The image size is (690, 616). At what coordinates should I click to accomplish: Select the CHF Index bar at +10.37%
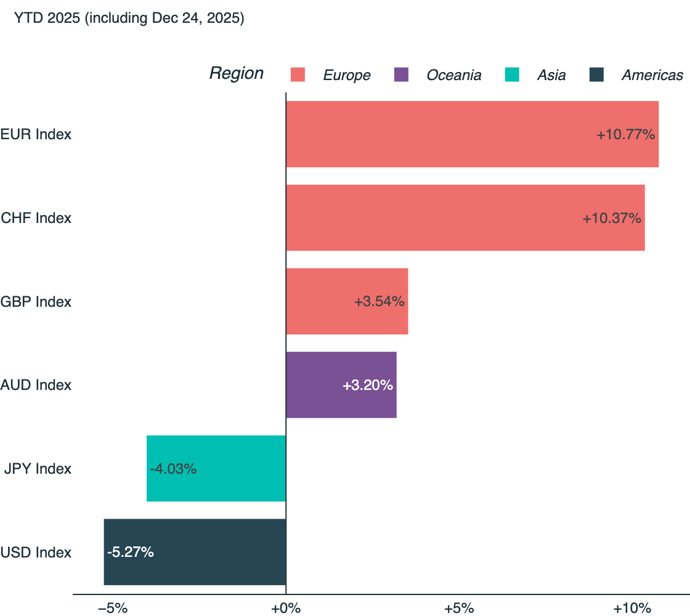[465, 218]
